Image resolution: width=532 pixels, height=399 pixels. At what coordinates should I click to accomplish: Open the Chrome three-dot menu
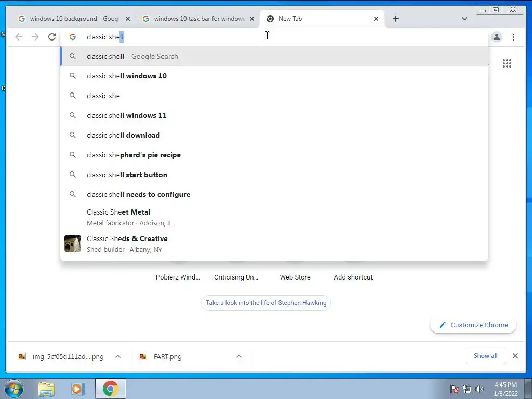point(513,37)
